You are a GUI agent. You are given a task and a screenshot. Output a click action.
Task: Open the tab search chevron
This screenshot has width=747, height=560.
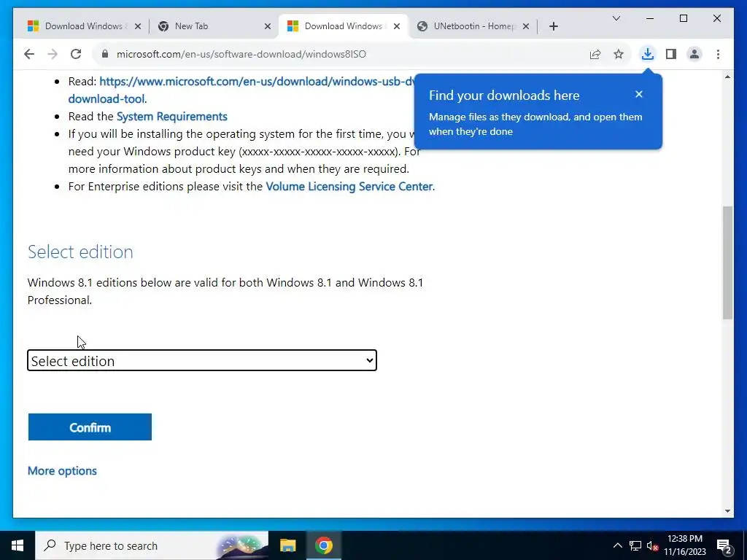(616, 18)
